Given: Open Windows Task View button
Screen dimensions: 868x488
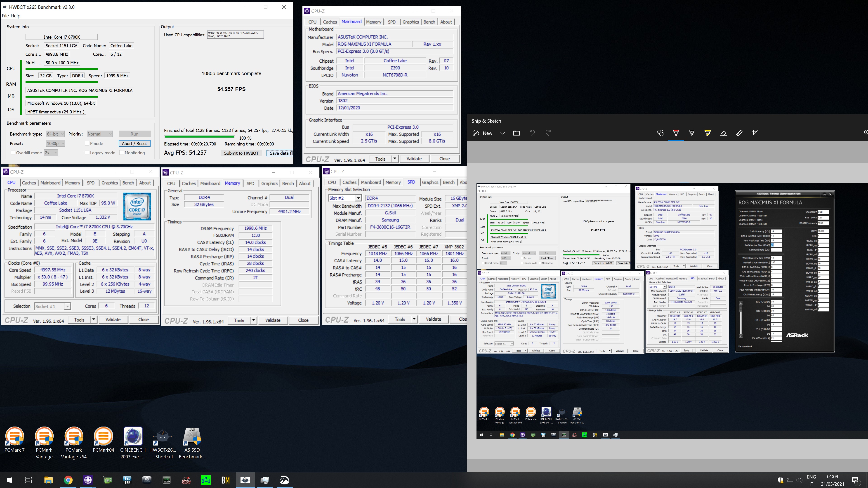Looking at the screenshot, I should pos(29,480).
